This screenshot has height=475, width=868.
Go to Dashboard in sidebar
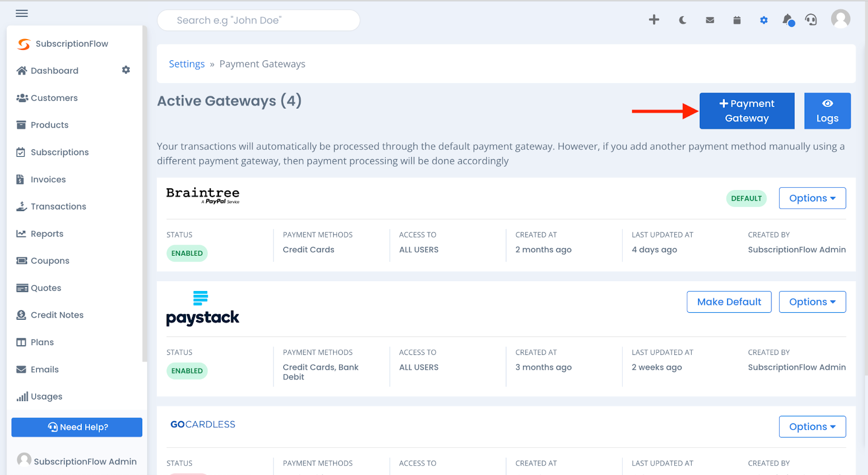[48, 71]
